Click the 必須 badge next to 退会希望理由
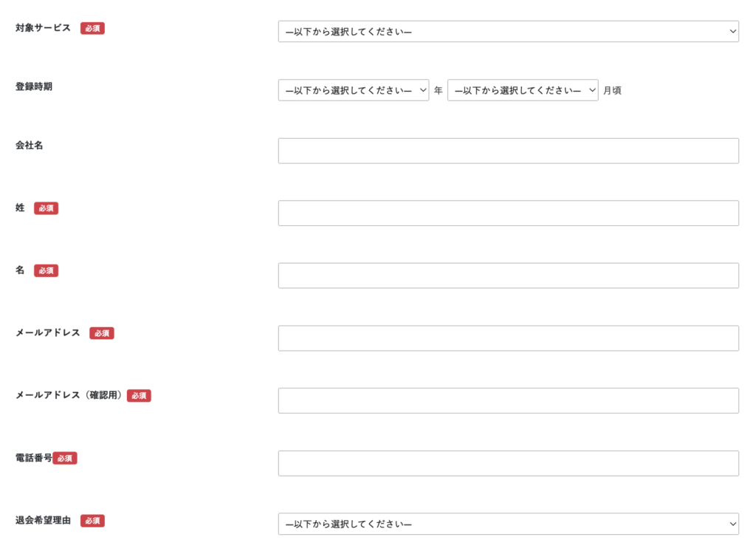The height and width of the screenshot is (554, 756). [x=92, y=521]
